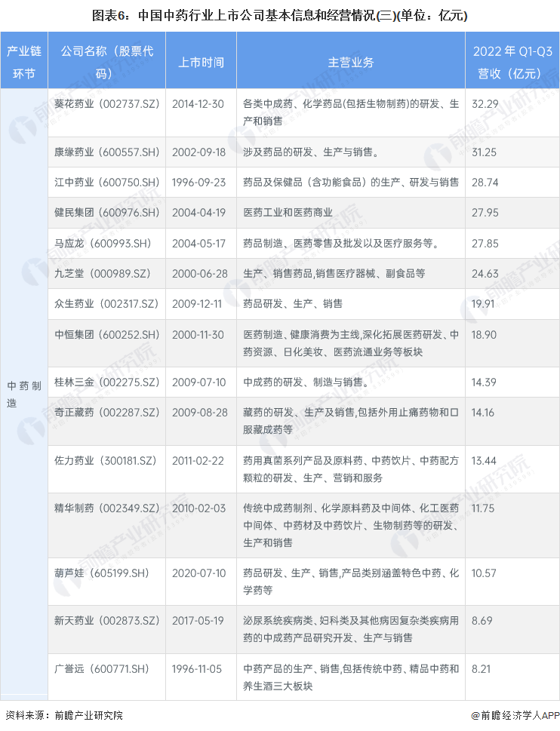
Task: Click business description 医药工业和医药商业
Action: pos(288,213)
